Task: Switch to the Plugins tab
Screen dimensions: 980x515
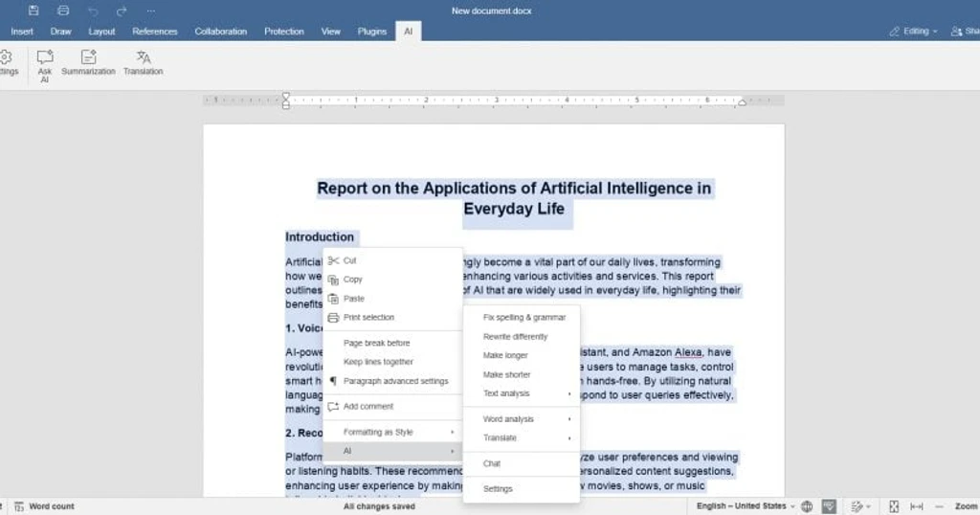Action: pyautogui.click(x=372, y=32)
